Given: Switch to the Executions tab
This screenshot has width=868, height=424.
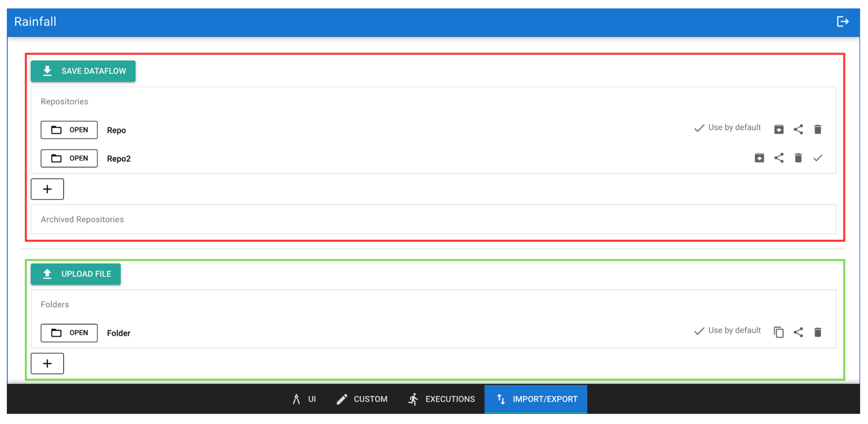Looking at the screenshot, I should pos(441,399).
